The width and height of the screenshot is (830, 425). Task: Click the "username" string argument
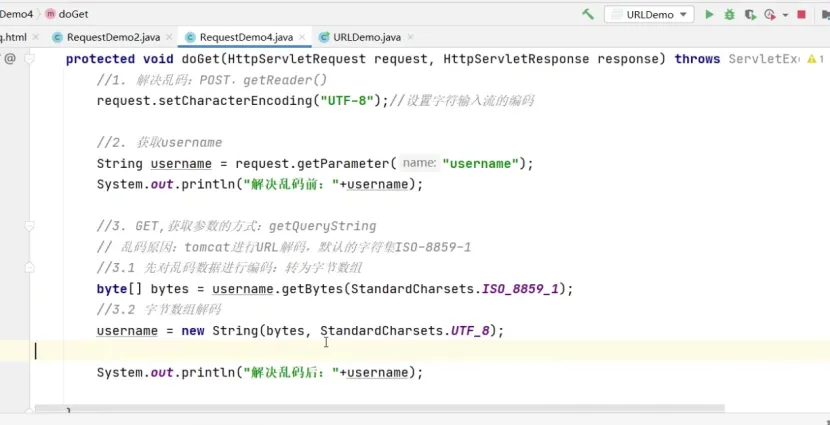coord(481,164)
